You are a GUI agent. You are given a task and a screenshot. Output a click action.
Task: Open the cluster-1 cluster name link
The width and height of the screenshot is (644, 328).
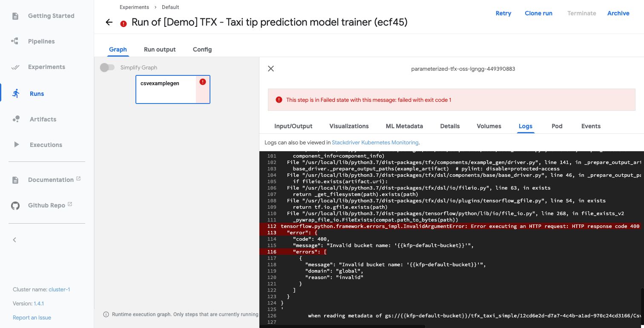59,289
